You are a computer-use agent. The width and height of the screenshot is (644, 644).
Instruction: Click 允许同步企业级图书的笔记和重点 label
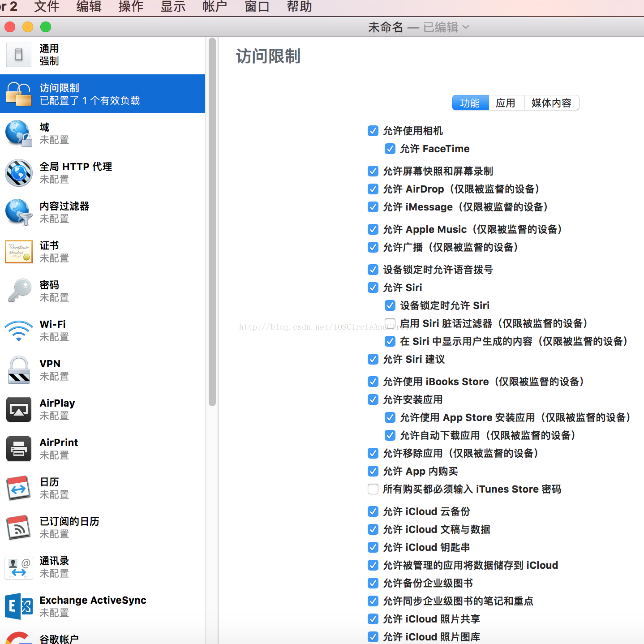458,601
